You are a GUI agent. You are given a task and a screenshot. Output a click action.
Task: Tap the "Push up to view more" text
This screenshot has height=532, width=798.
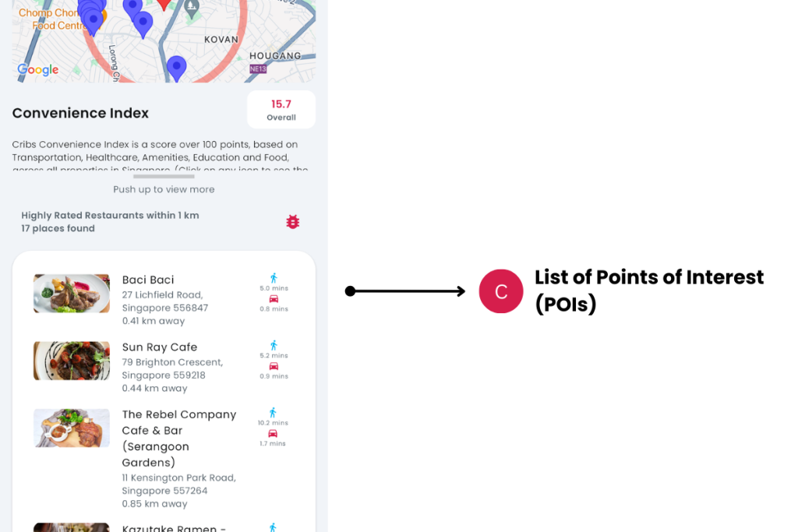[x=164, y=189]
